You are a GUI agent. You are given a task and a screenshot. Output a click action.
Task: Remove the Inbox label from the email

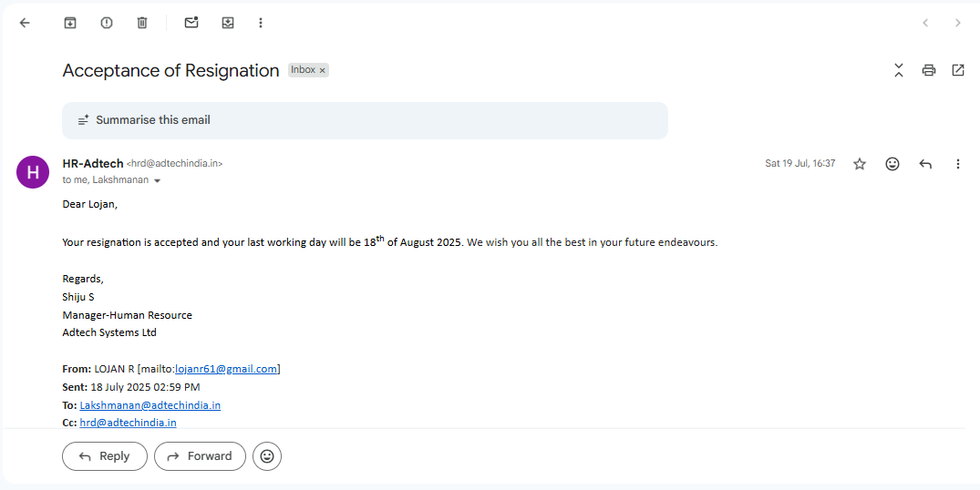coord(322,70)
